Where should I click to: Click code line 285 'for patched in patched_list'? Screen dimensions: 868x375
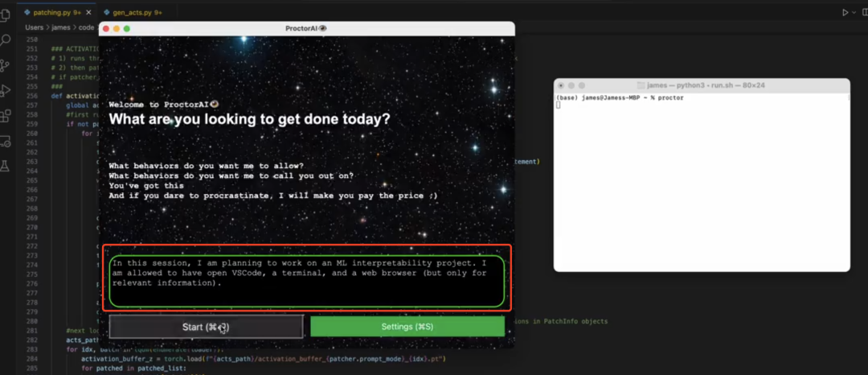pyautogui.click(x=133, y=368)
